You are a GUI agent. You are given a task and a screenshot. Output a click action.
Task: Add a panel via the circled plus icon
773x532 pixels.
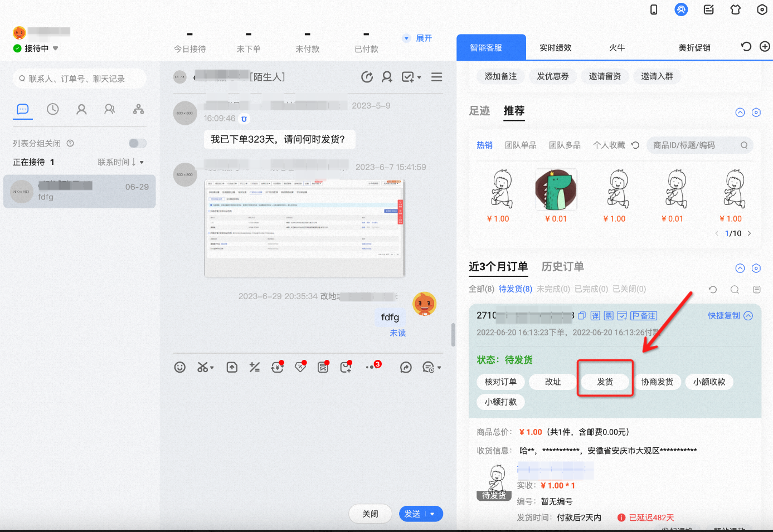tap(765, 47)
